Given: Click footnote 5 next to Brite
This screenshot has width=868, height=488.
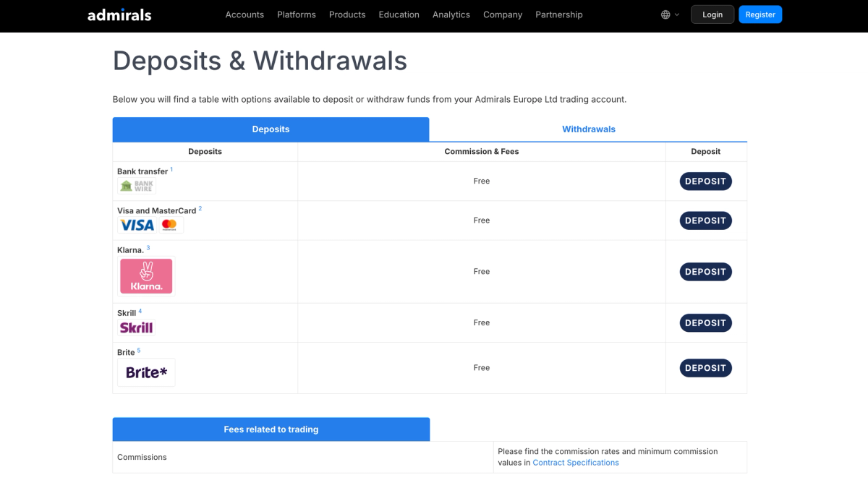Looking at the screenshot, I should pyautogui.click(x=139, y=350).
